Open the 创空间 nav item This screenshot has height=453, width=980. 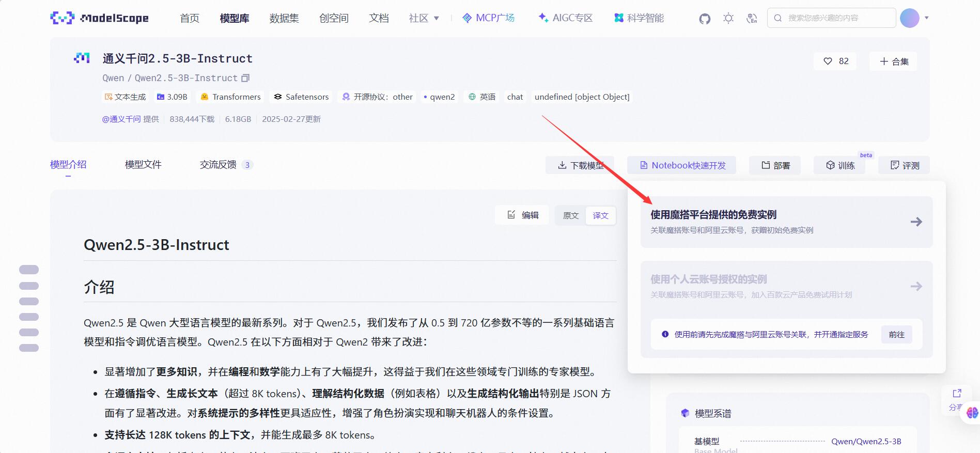(334, 18)
